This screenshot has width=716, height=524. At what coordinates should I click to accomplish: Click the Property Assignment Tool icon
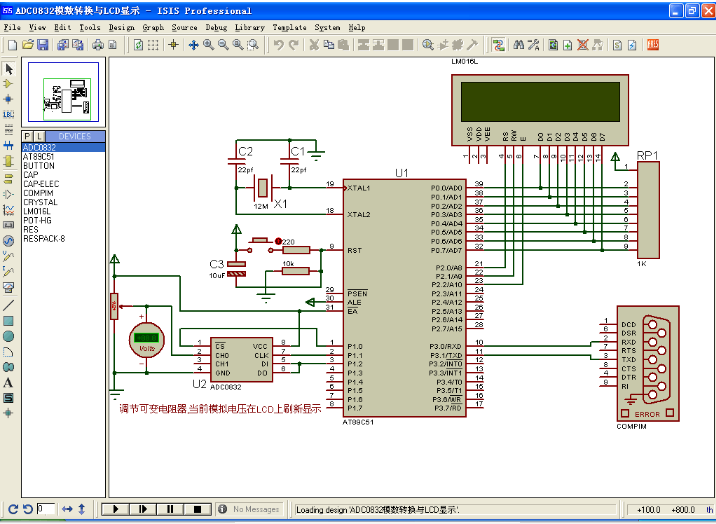tap(533, 45)
